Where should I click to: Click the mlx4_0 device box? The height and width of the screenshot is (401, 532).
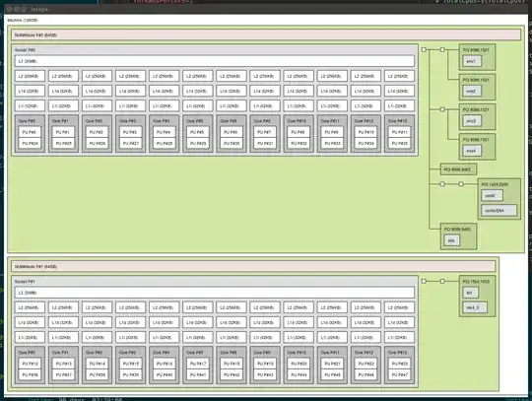(475, 307)
